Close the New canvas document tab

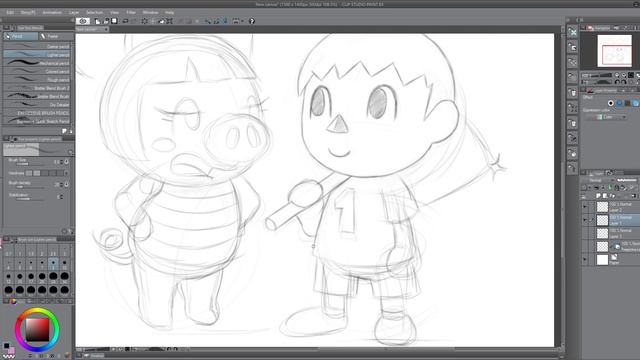click(x=106, y=29)
